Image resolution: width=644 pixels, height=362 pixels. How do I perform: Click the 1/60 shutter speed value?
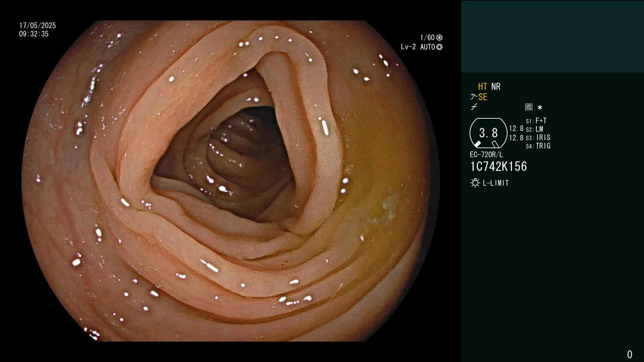tap(427, 38)
